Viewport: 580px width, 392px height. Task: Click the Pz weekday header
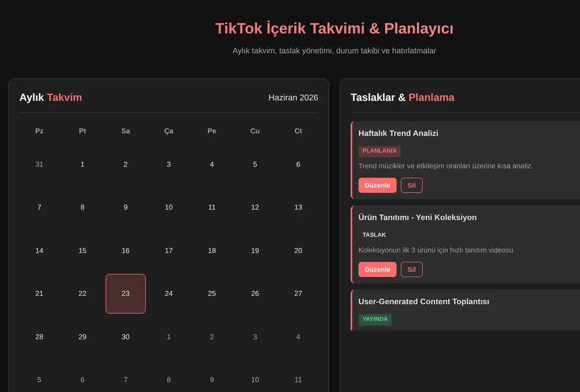39,131
